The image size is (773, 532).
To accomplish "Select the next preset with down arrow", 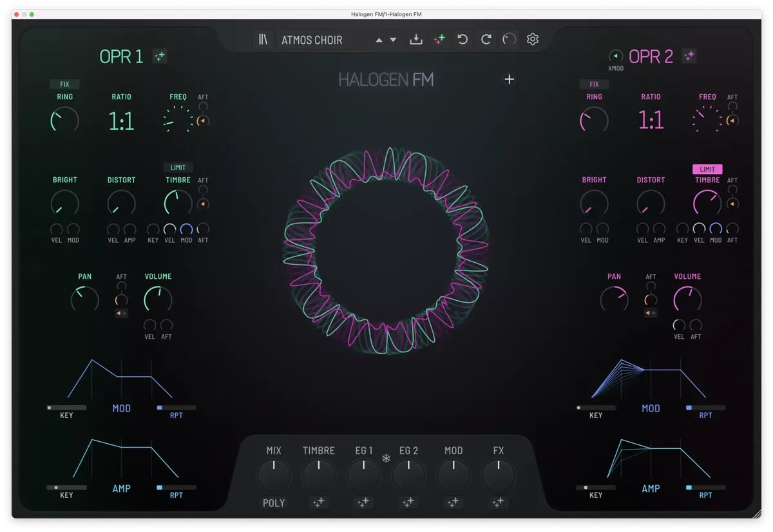I will 393,40.
